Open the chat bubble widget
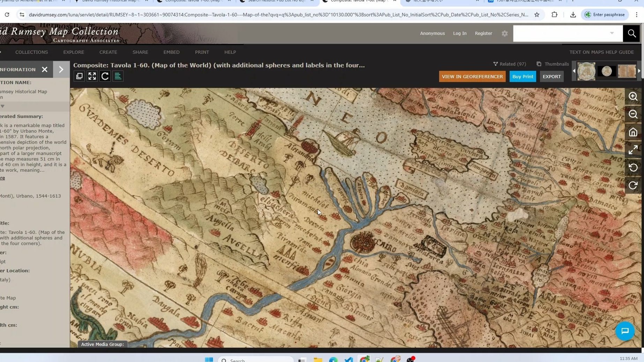 (625, 331)
